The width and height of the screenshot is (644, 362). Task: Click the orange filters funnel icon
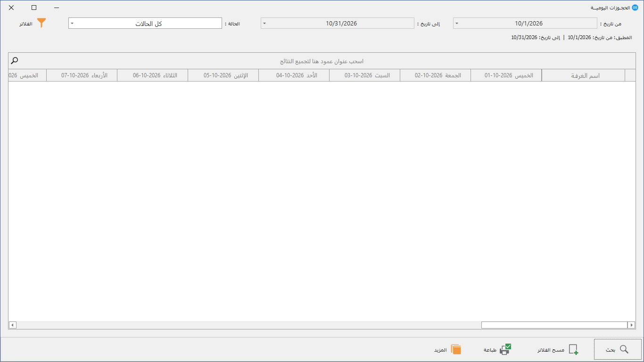pos(41,23)
